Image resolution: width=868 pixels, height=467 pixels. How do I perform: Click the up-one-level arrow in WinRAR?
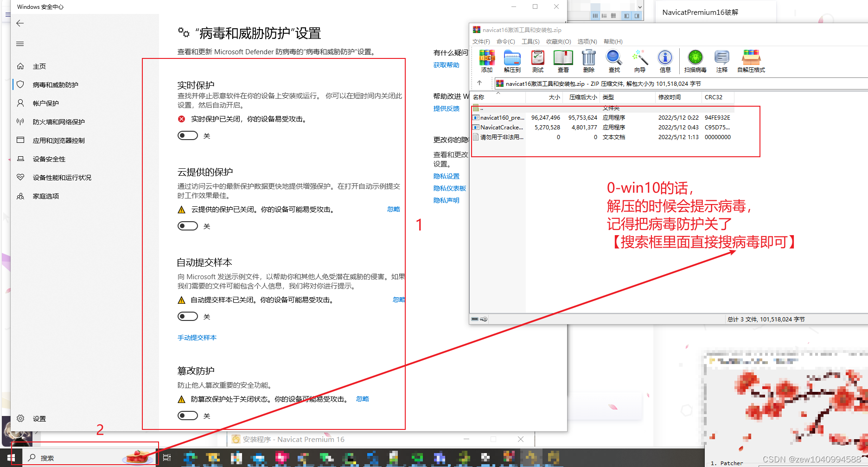pos(479,83)
